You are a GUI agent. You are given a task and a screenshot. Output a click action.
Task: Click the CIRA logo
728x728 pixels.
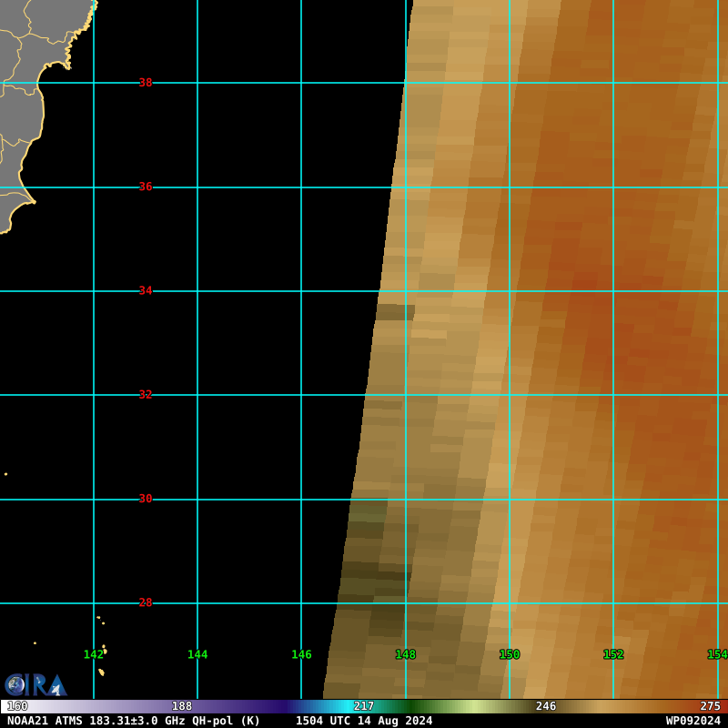pyautogui.click(x=35, y=685)
